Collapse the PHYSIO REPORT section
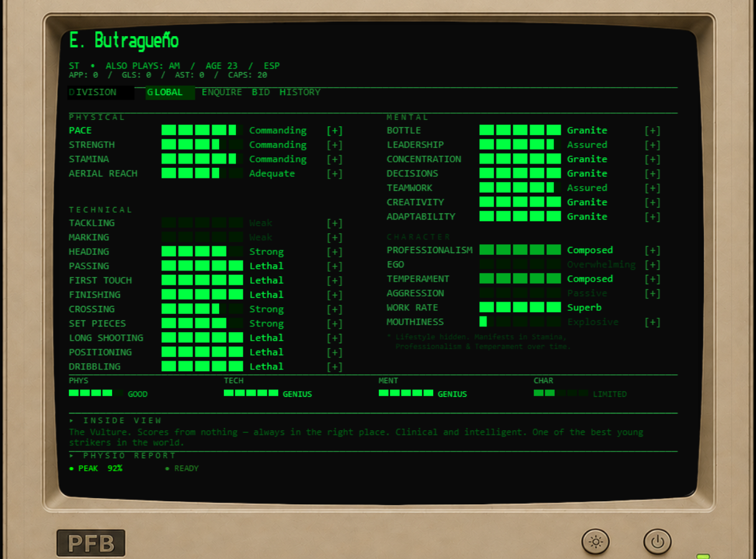 pos(123,456)
